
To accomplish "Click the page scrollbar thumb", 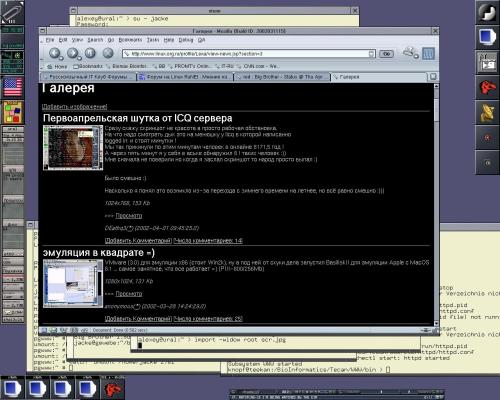I will click(x=436, y=109).
